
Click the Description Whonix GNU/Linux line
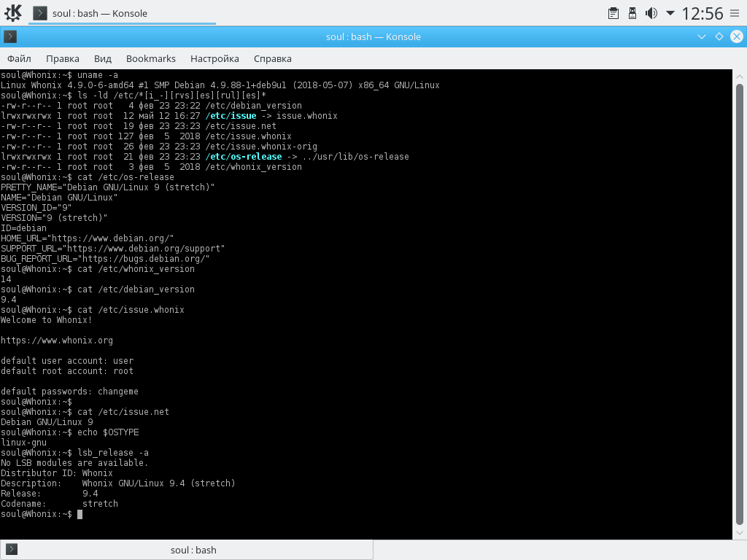[x=118, y=483]
